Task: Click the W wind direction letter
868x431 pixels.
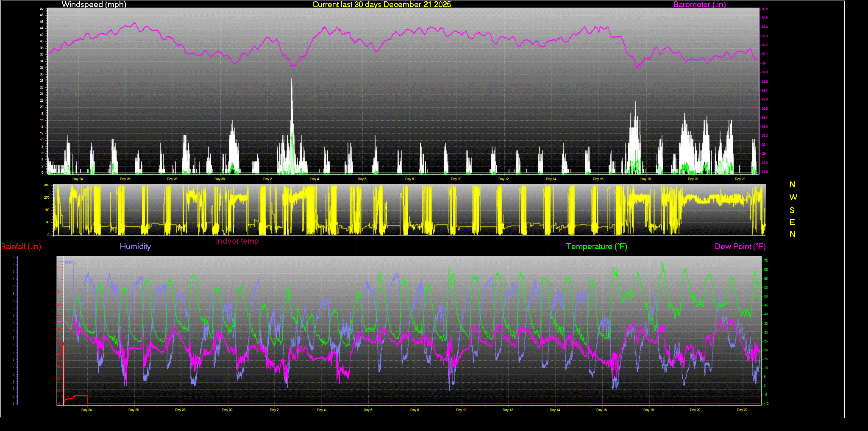Action: coord(793,197)
